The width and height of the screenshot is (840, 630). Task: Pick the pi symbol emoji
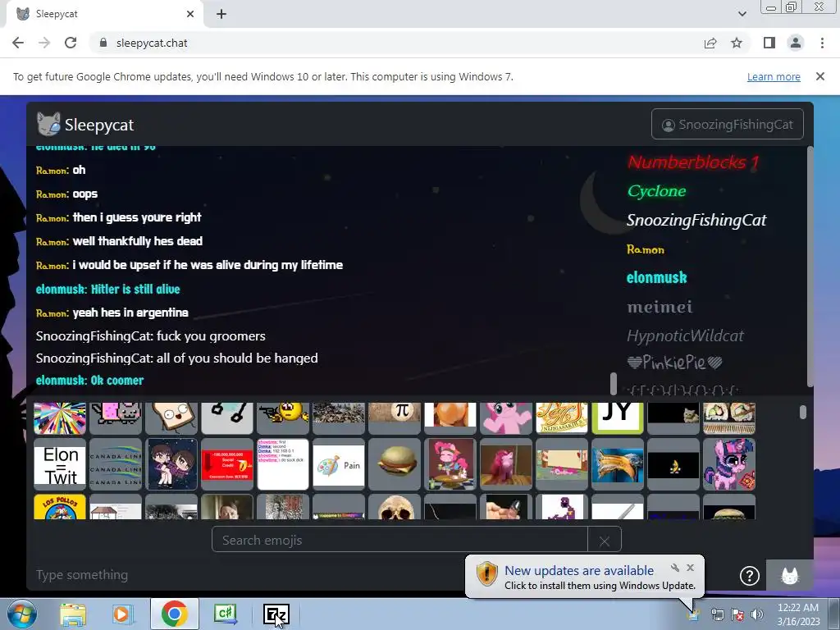[x=395, y=418]
